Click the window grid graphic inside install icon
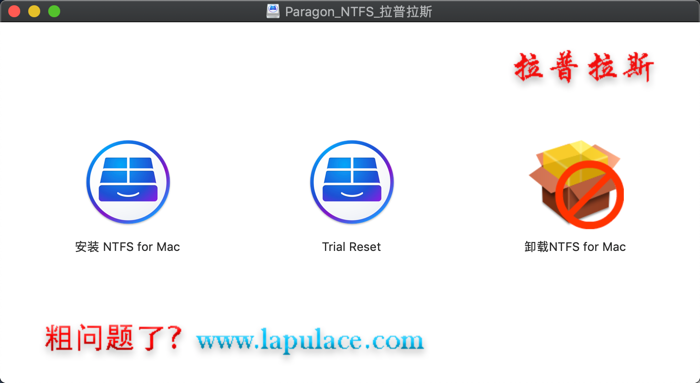 click(128, 170)
